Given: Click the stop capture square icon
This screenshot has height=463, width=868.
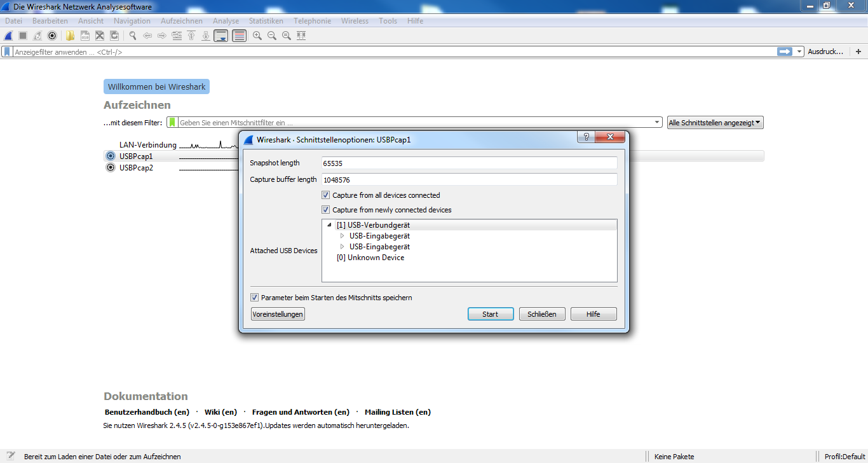Looking at the screenshot, I should pos(23,36).
